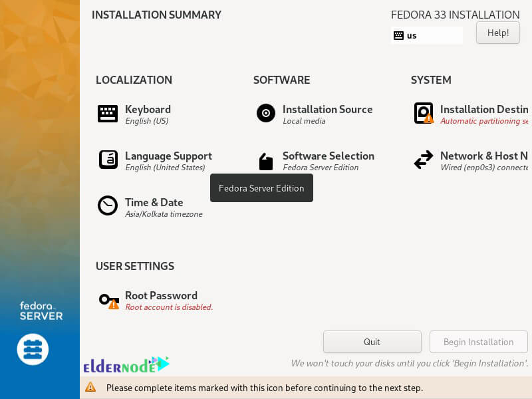Click the USER SETTINGS section heading
The height and width of the screenshot is (399, 532).
(135, 267)
